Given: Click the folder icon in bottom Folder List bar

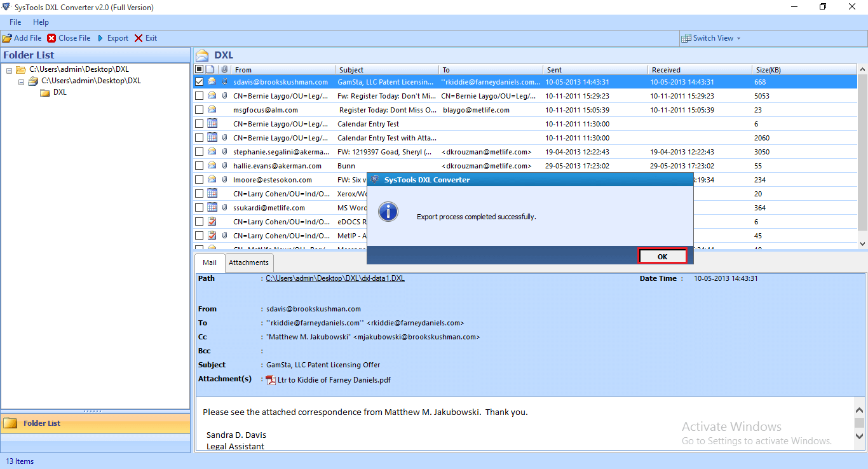Looking at the screenshot, I should [x=11, y=423].
